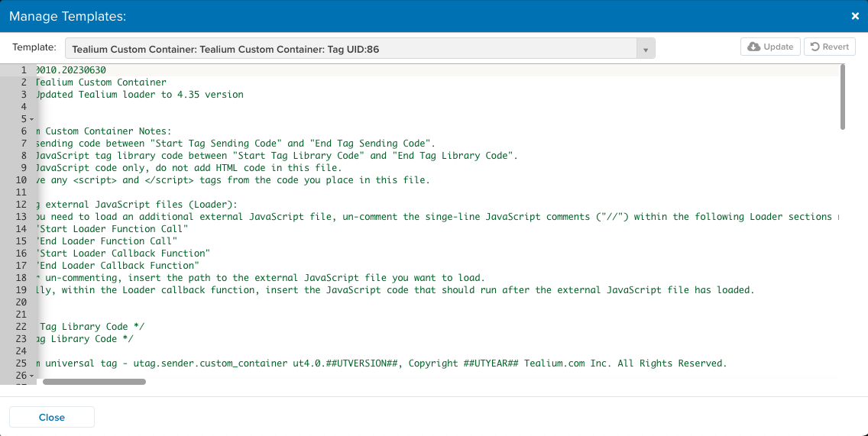Click version text '0010.20230630' on line 1
Screen dimensions: 868x436
71,70
